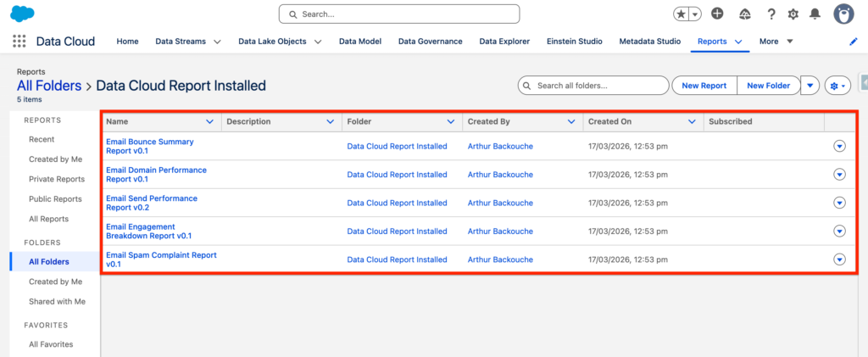
Task: Click the New Report button
Action: 704,86
